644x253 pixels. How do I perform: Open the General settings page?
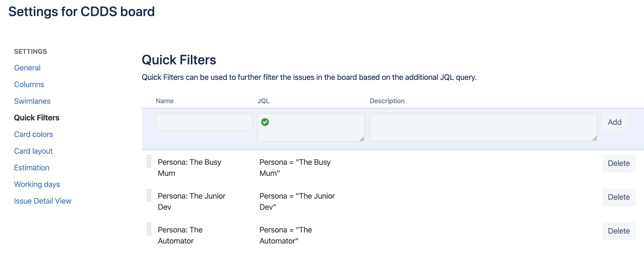(27, 68)
